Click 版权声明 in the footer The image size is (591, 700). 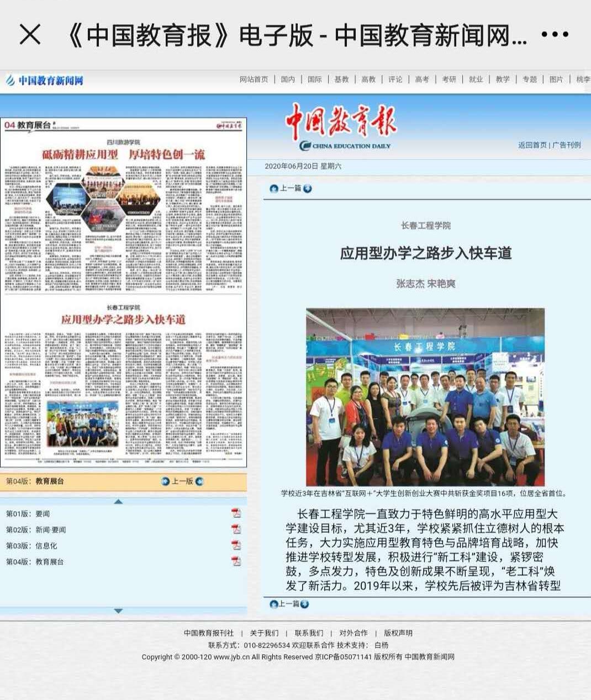398,633
